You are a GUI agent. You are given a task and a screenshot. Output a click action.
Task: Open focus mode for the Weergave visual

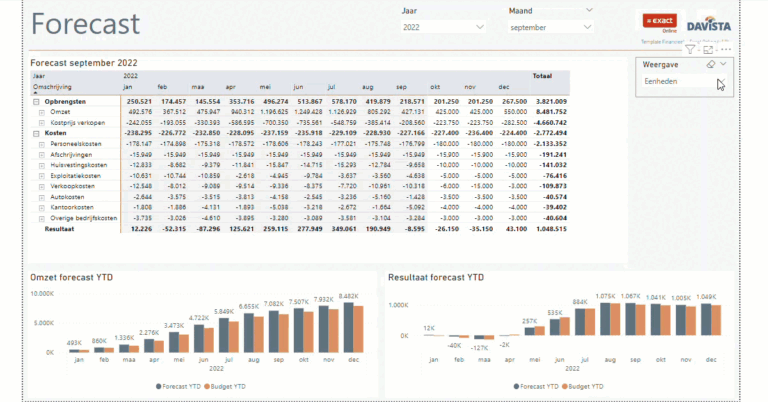(708, 49)
